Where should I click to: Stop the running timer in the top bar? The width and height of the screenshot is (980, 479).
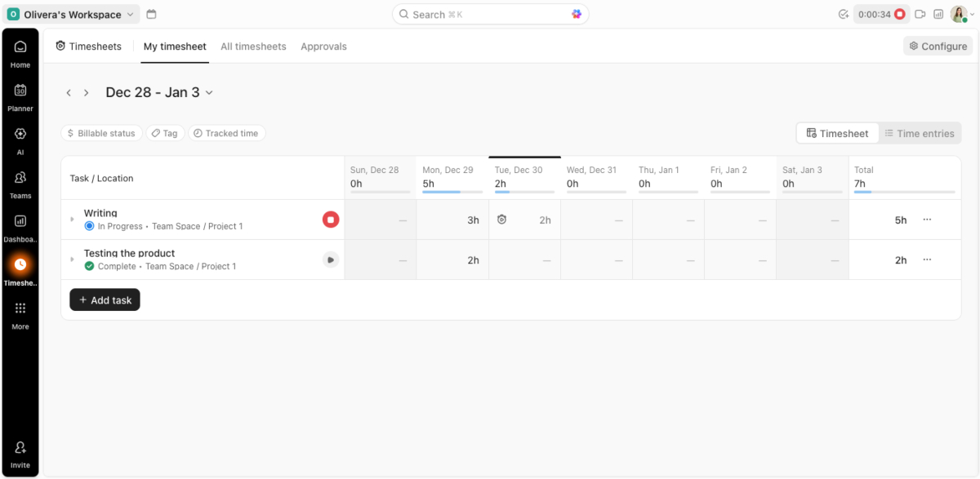(x=899, y=14)
